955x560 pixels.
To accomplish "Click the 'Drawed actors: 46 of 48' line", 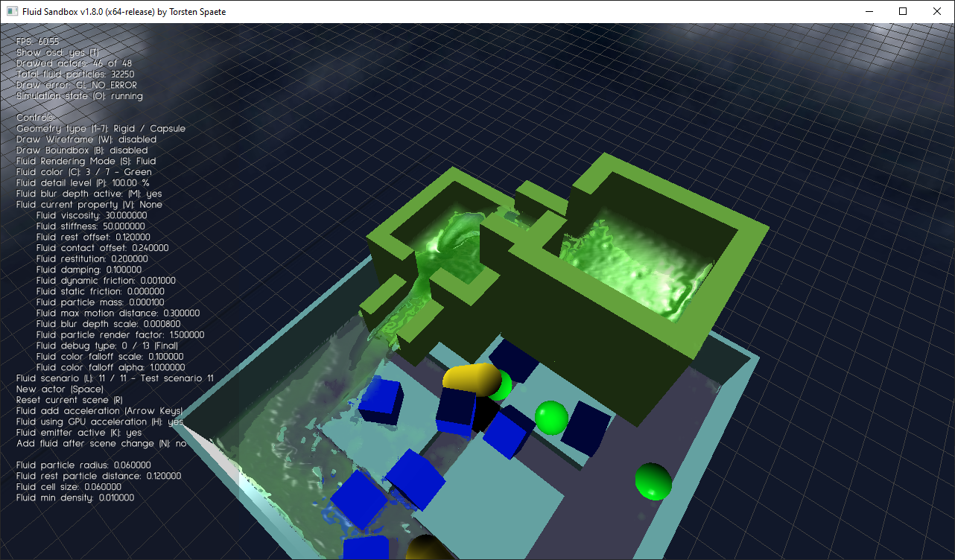I will pyautogui.click(x=74, y=64).
